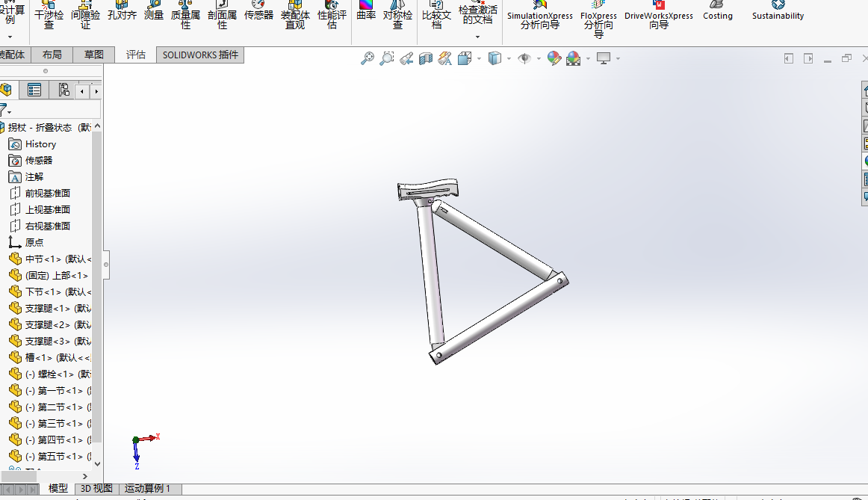Open the View Orientation dropdown arrow

[x=480, y=58]
